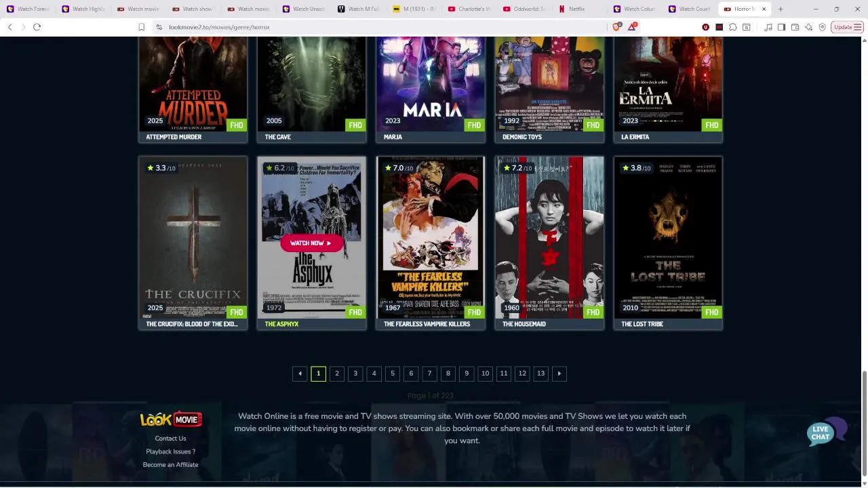Open the Update hamburger menu

pyautogui.click(x=847, y=27)
